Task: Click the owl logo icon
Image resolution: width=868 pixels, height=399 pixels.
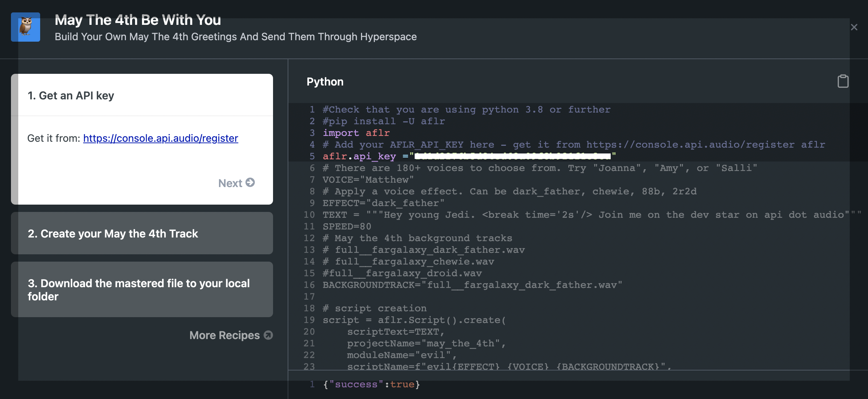Action: pos(26,27)
